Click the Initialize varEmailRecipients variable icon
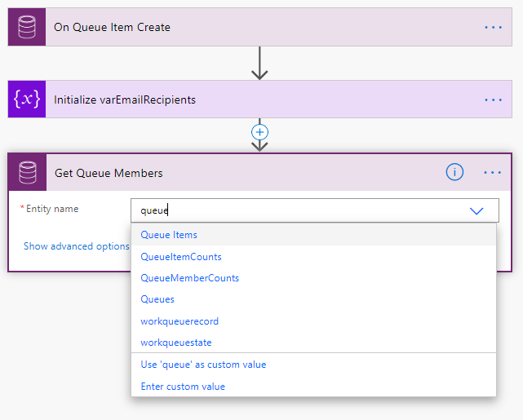Image resolution: width=523 pixels, height=420 pixels. [27, 99]
